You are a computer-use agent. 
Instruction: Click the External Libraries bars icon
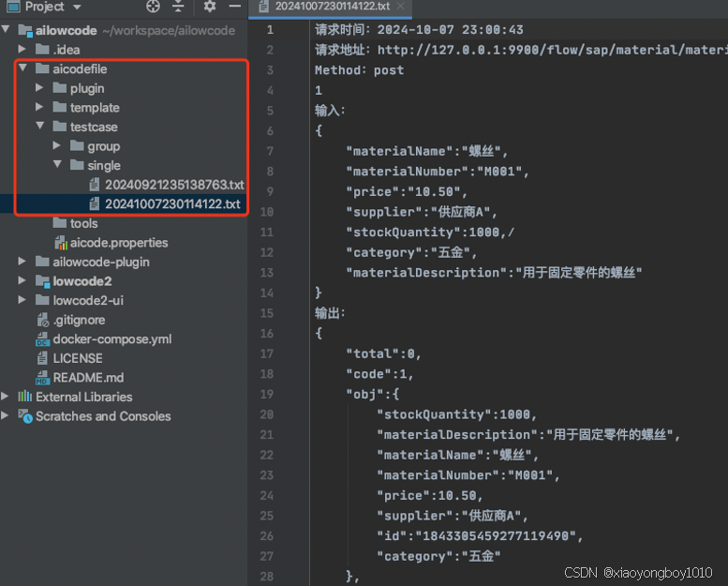[x=25, y=397]
